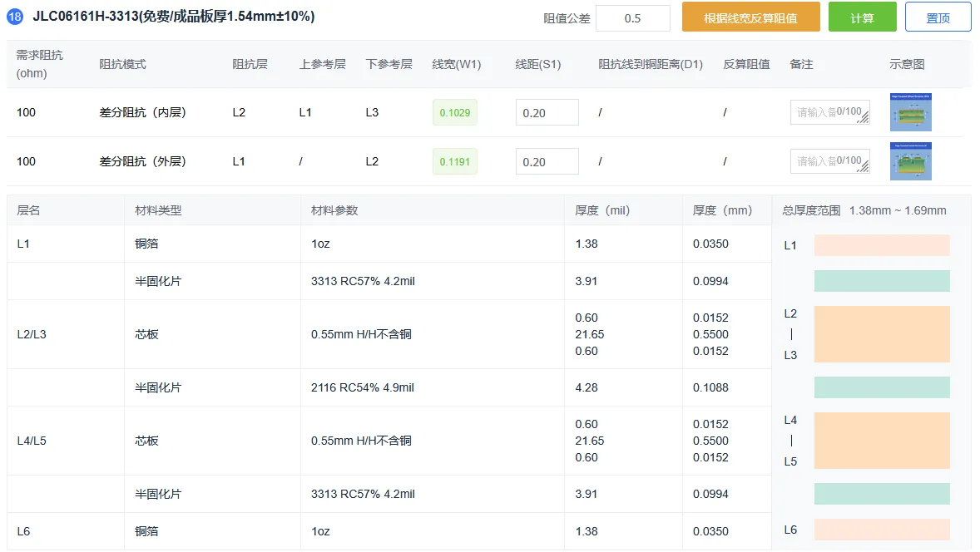Click the 线距(S1) column header
Image resolution: width=980 pixels, height=552 pixels.
tap(537, 64)
